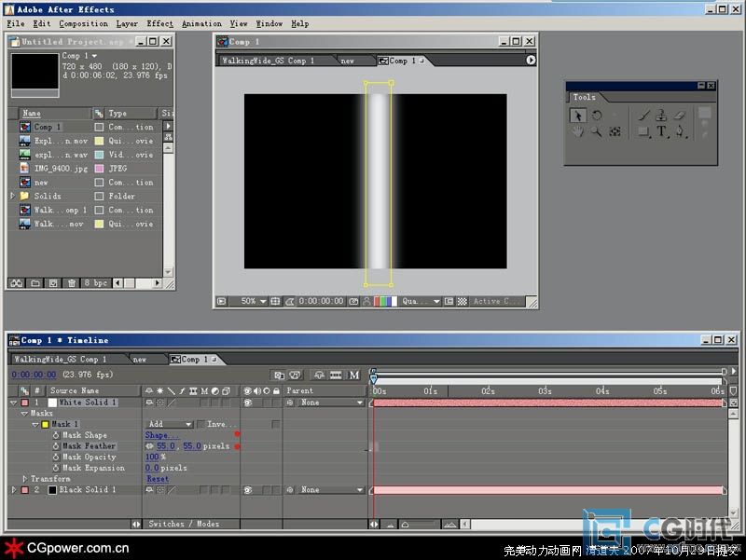The width and height of the screenshot is (746, 560).
Task: Collapse Mask 1 properties triangle
Action: pos(35,424)
